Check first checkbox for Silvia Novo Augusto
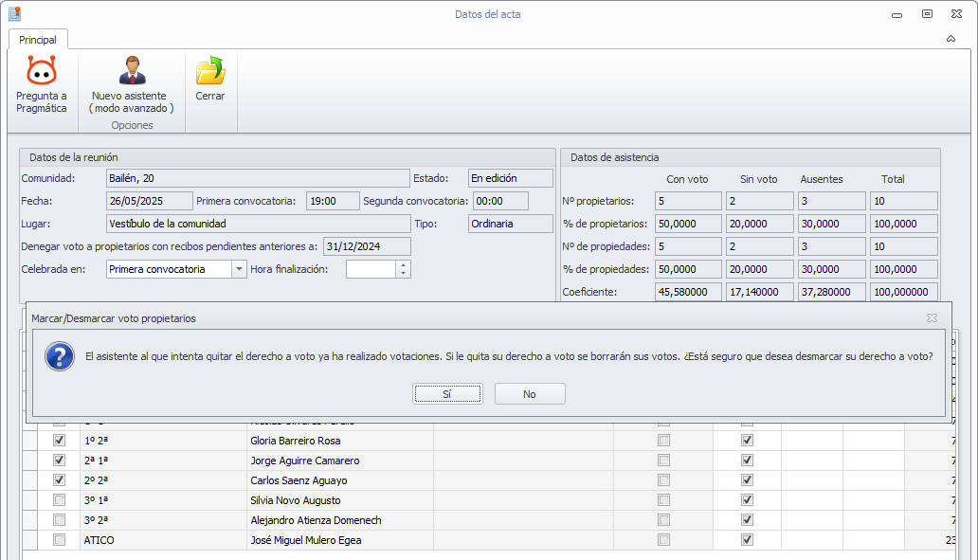The image size is (978, 560). pos(60,500)
